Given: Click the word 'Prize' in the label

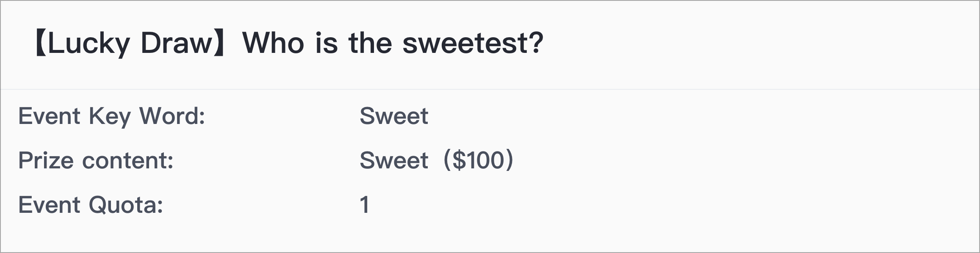Looking at the screenshot, I should tap(46, 160).
